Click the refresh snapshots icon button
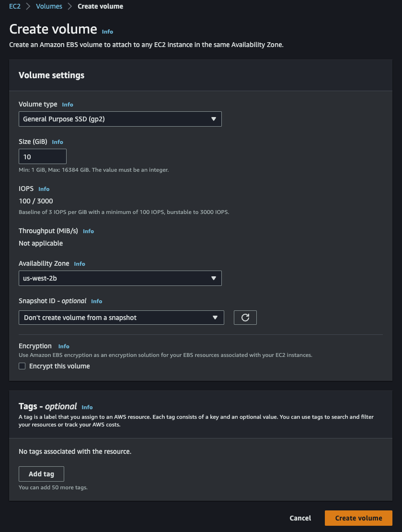The width and height of the screenshot is (402, 532). point(245,318)
